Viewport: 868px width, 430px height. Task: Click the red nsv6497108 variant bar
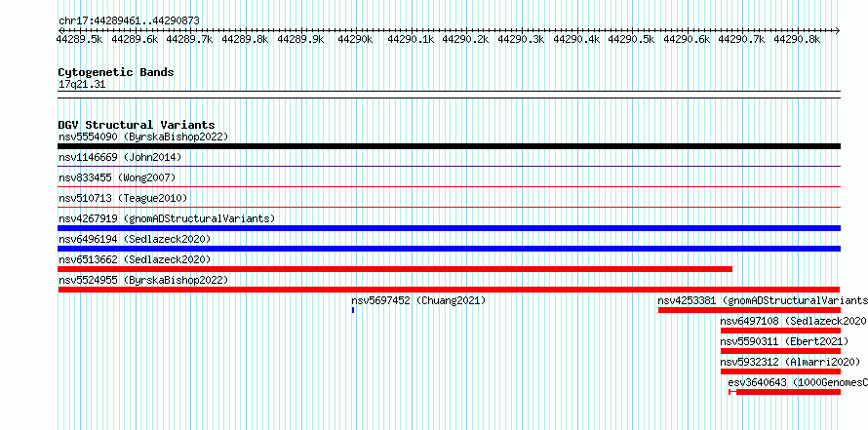(780, 331)
